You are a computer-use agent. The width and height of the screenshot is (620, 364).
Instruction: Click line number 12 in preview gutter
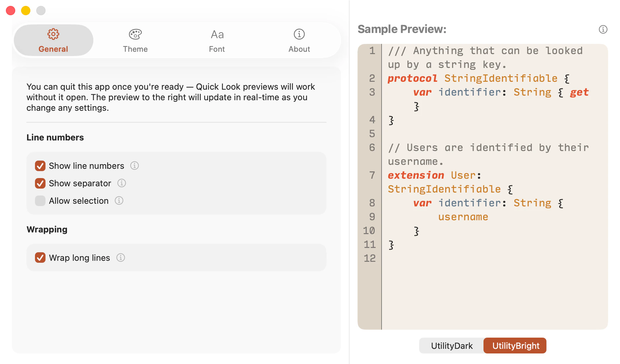pos(370,258)
